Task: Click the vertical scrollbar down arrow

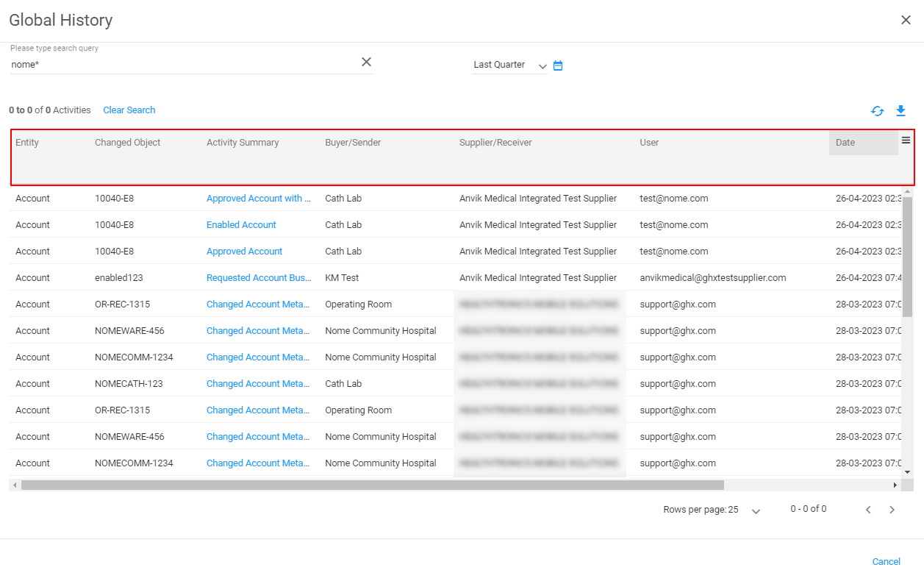Action: (x=907, y=471)
